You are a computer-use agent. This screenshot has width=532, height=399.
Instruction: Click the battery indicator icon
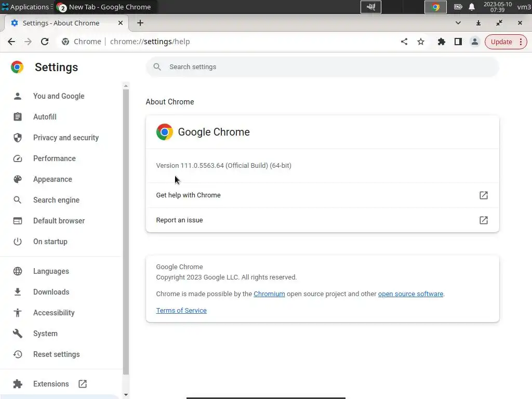[458, 7]
